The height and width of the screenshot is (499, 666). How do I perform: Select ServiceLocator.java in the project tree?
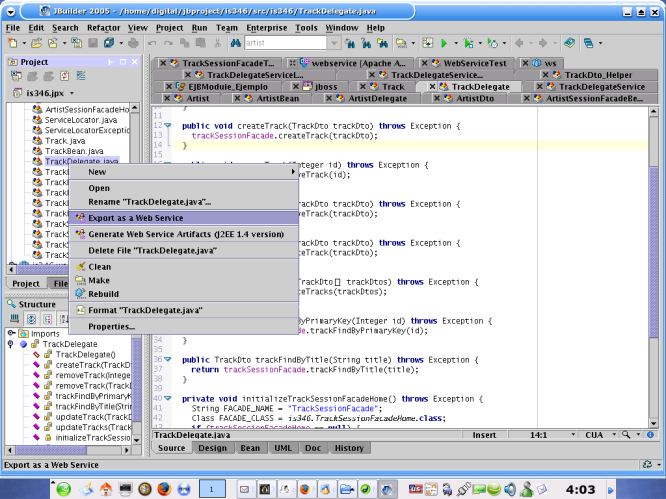[x=80, y=120]
